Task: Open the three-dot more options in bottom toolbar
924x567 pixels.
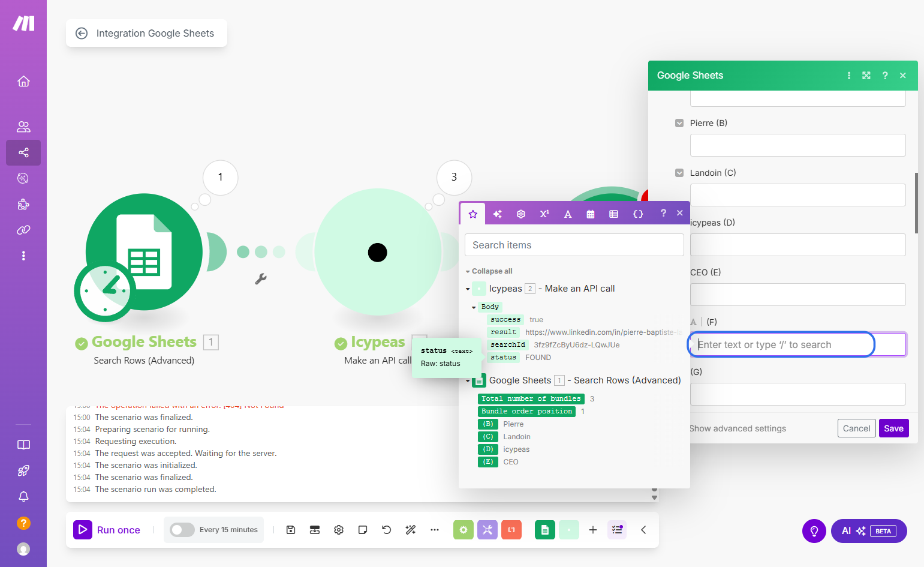Action: pos(435,530)
